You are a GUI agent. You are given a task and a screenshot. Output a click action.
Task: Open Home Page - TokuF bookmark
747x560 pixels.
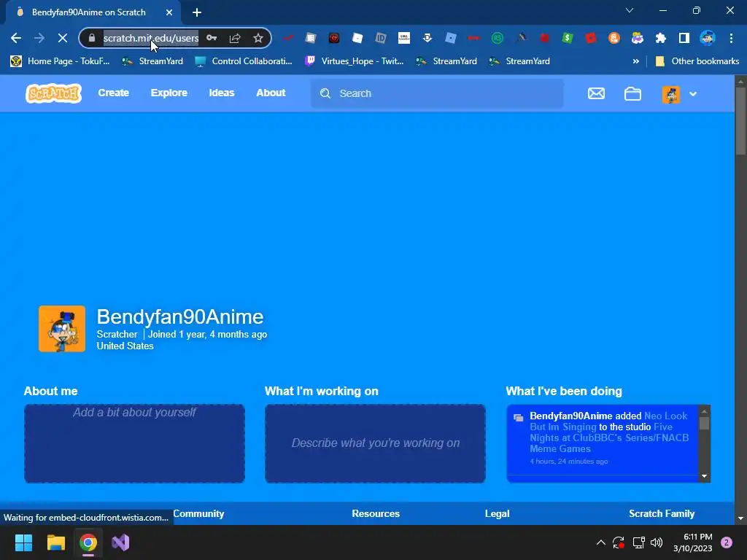tap(60, 61)
